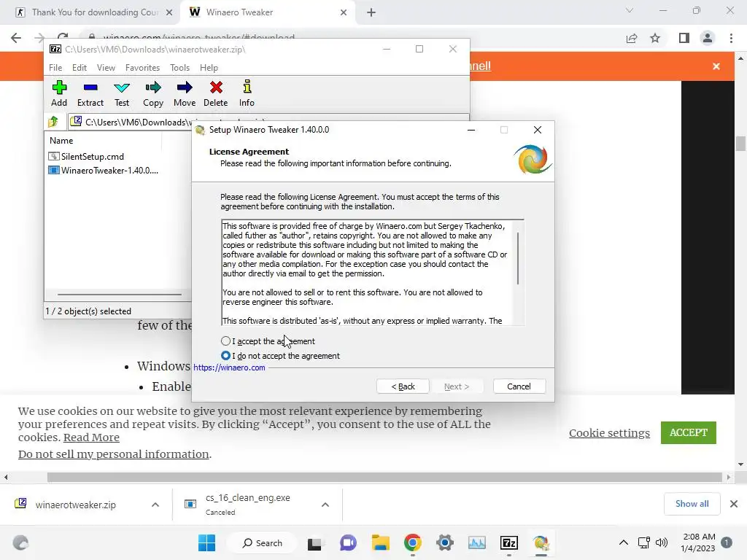Click the volume icon in system tray
The height and width of the screenshot is (560, 747).
pyautogui.click(x=661, y=542)
